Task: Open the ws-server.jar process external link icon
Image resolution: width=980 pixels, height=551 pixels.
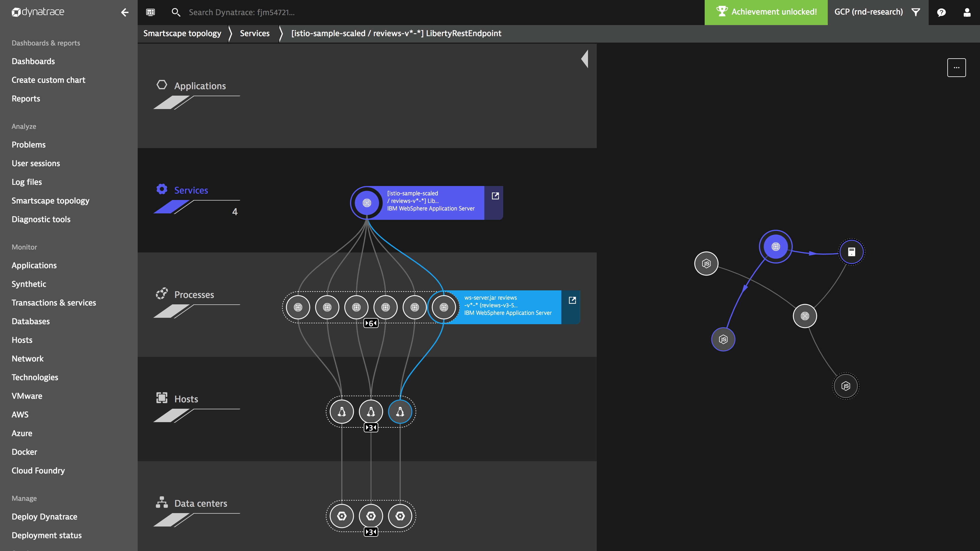Action: [572, 300]
